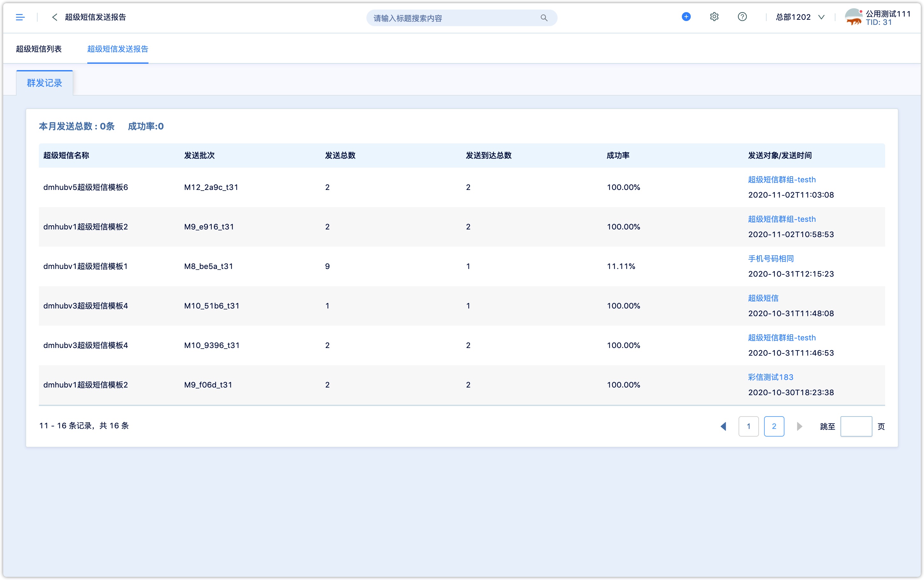Select page 2 button

[x=774, y=426]
